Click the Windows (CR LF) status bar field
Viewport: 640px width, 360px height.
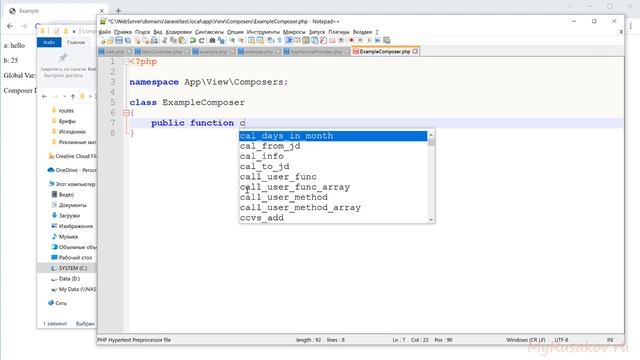[x=525, y=340]
